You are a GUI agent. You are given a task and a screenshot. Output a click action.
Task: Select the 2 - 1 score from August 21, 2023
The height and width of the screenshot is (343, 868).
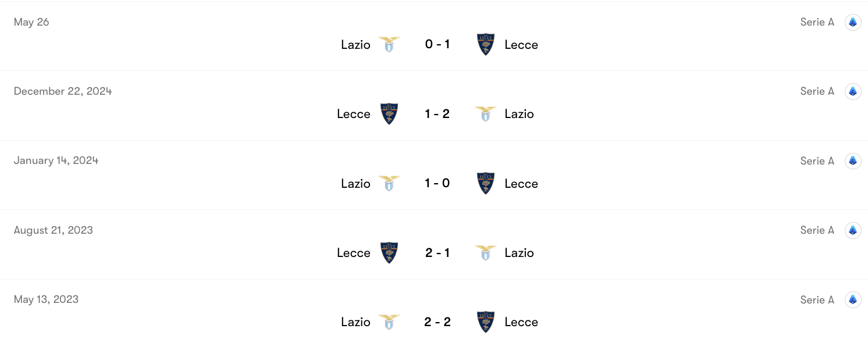tap(437, 252)
